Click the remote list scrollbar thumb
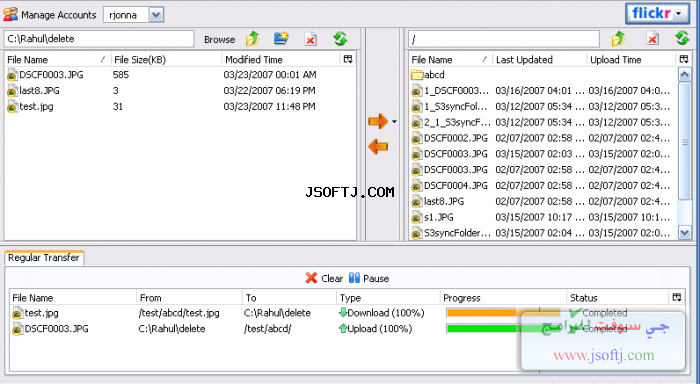Viewport: 700px width, 384px height. (x=684, y=141)
